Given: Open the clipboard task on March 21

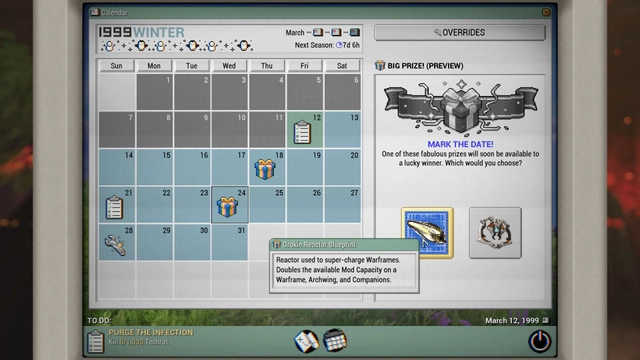Looking at the screenshot, I should pos(114,207).
